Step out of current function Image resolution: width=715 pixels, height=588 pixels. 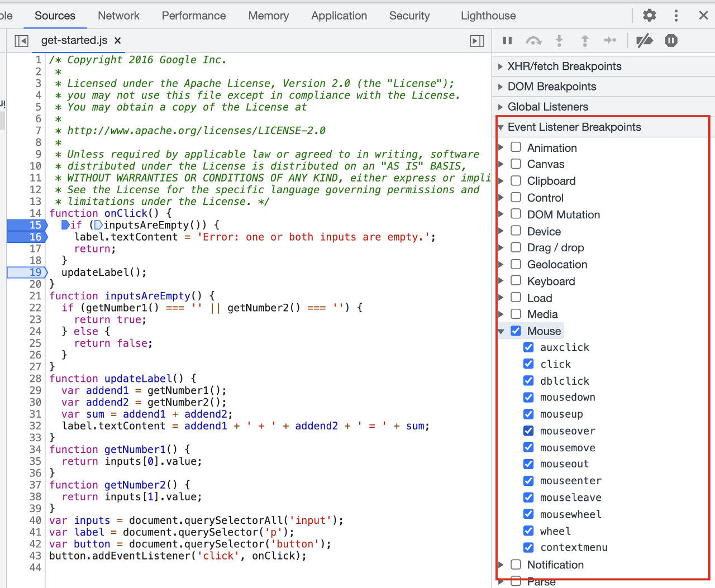coord(585,40)
